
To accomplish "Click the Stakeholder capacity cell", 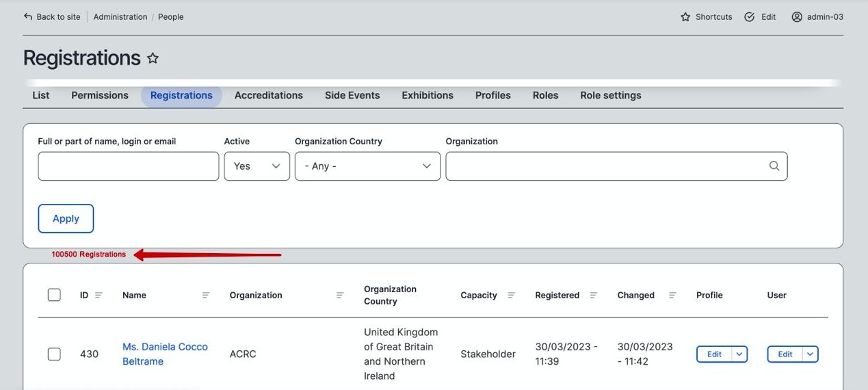I will 488,354.
